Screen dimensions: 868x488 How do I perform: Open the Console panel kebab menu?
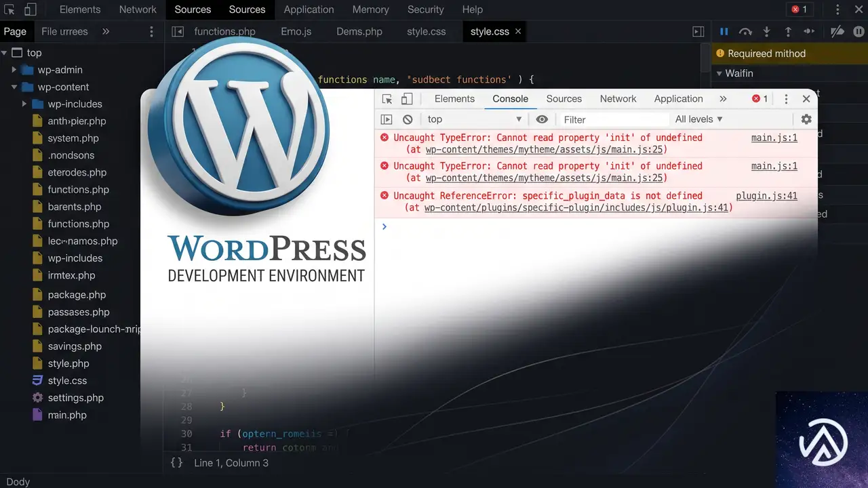click(786, 99)
